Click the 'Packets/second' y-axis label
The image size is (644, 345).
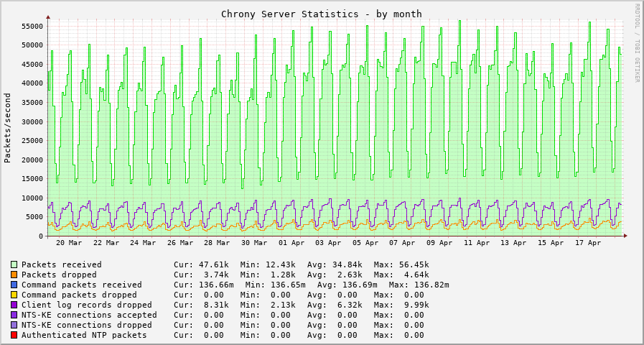(7, 127)
